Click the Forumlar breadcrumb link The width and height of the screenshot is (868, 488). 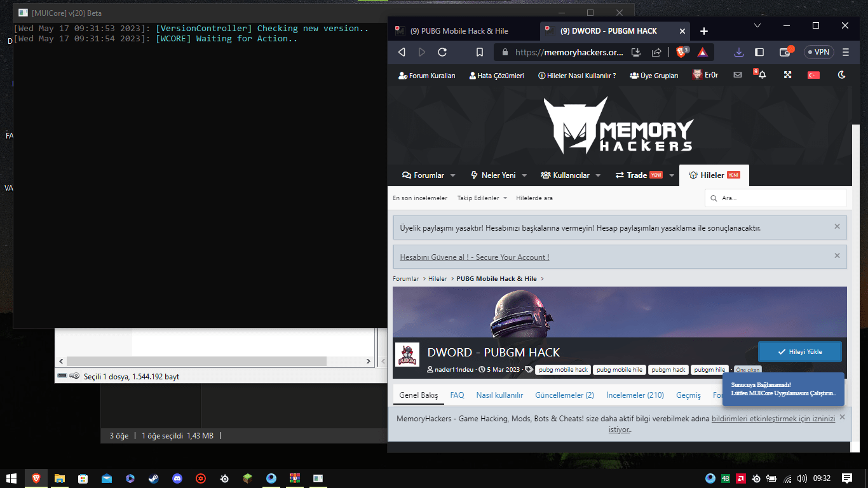pos(405,279)
